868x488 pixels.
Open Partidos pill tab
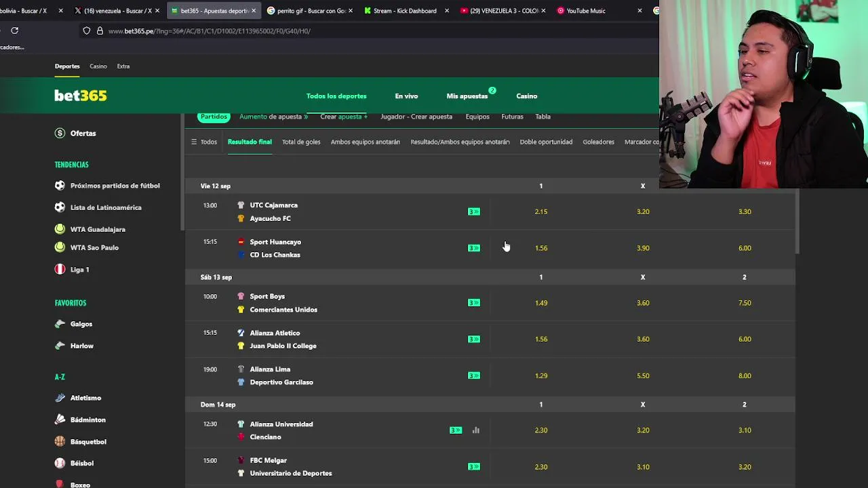coord(214,117)
